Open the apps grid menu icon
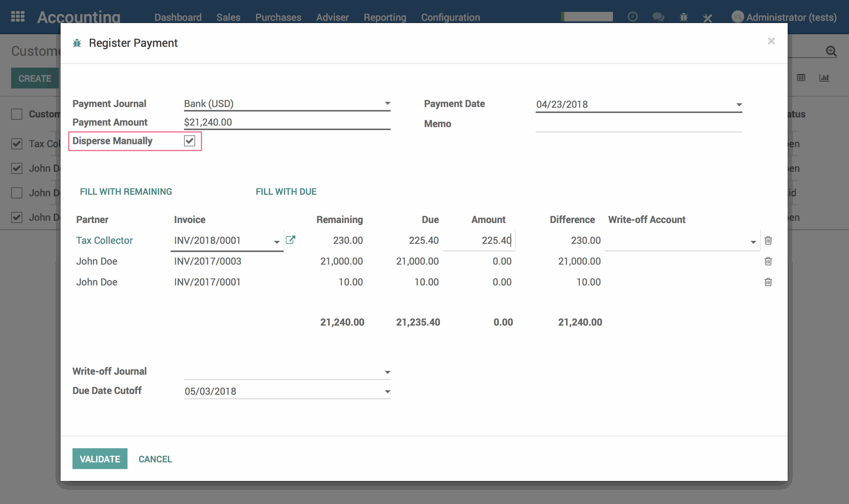 pos(18,17)
